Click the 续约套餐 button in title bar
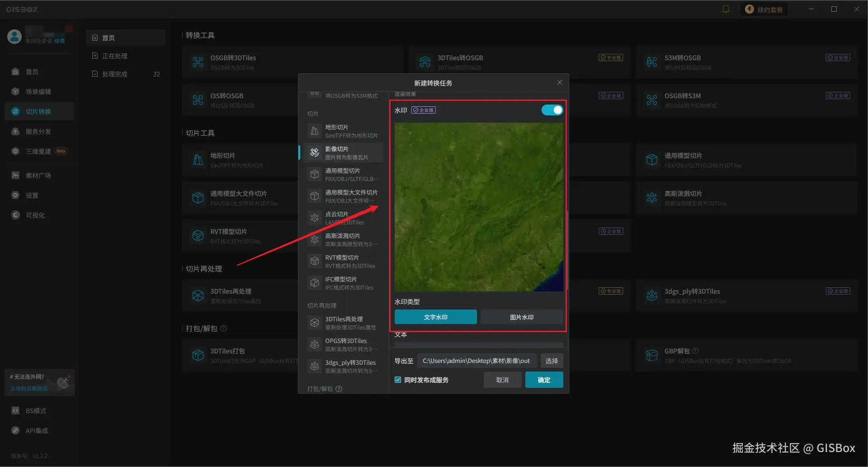Image resolution: width=868 pixels, height=467 pixels. [x=764, y=9]
